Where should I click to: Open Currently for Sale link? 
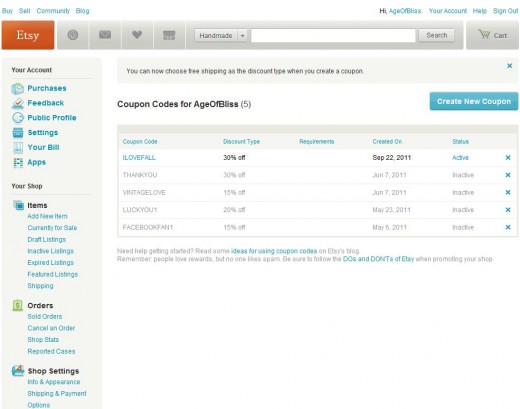tap(52, 228)
